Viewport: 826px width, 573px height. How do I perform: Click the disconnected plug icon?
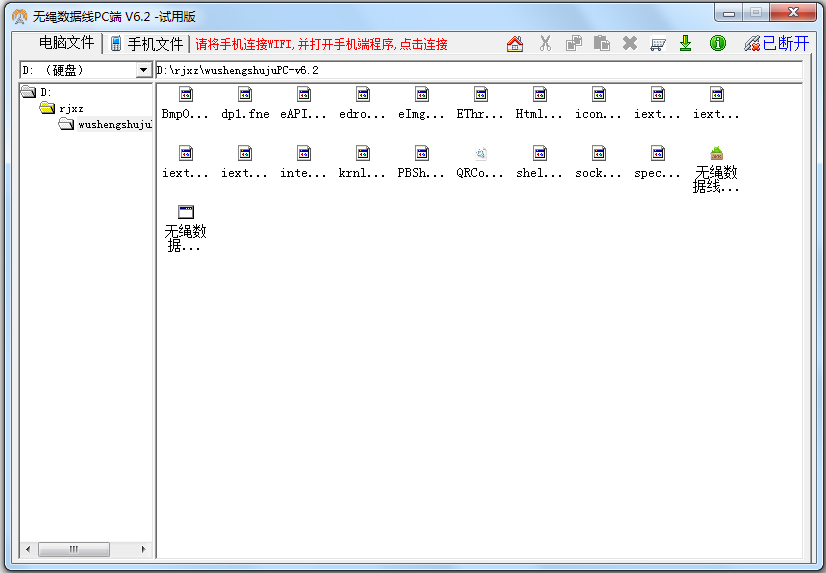tap(752, 43)
